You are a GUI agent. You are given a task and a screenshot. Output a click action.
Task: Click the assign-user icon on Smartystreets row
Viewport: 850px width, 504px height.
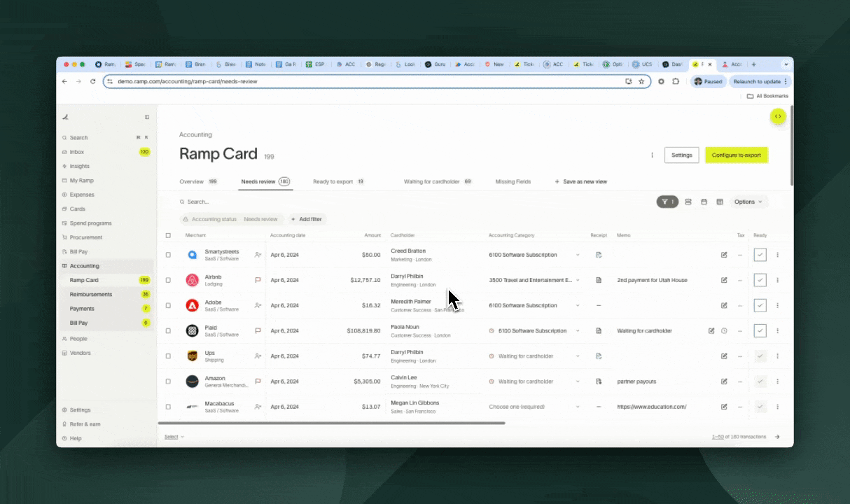[x=258, y=255]
